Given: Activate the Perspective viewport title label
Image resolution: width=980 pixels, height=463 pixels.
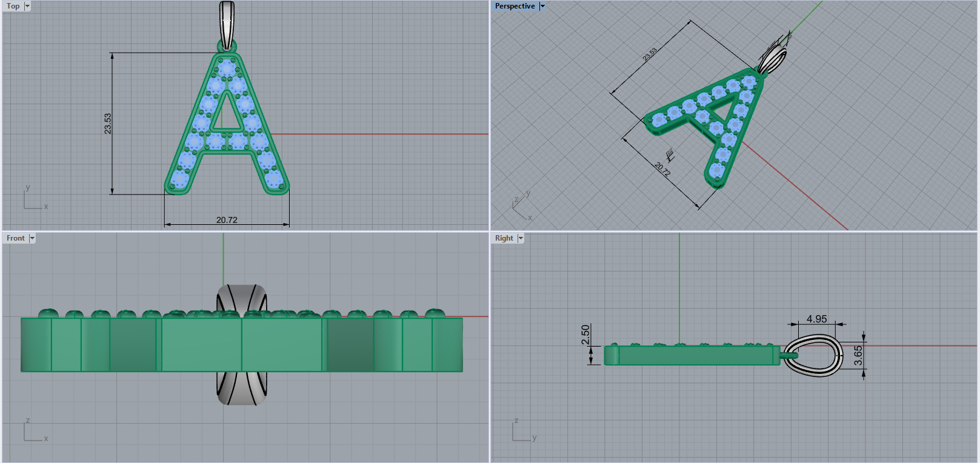Looking at the screenshot, I should coord(515,6).
